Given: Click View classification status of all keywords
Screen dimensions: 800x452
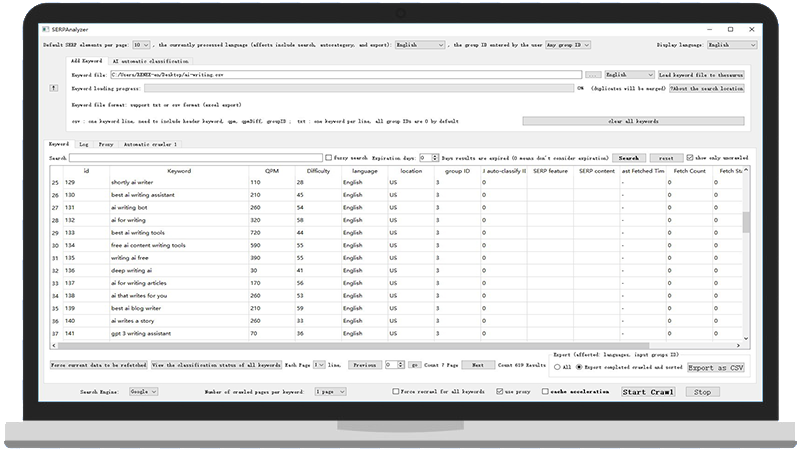Looking at the screenshot, I should (x=216, y=365).
